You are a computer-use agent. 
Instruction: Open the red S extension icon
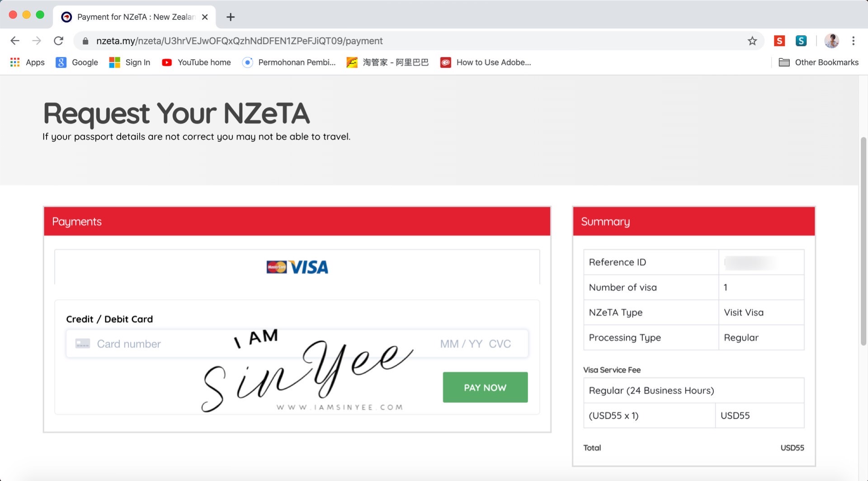click(779, 41)
